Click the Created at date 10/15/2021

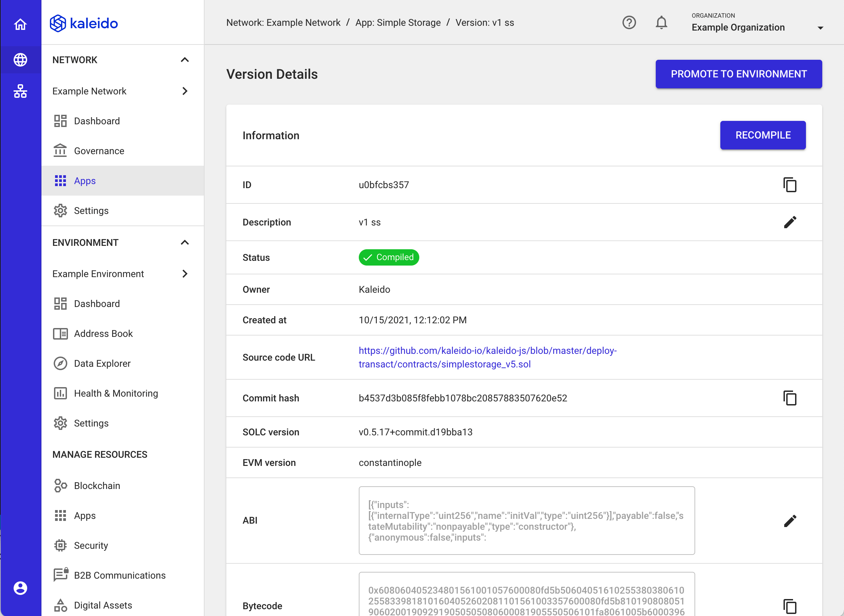coord(412,320)
